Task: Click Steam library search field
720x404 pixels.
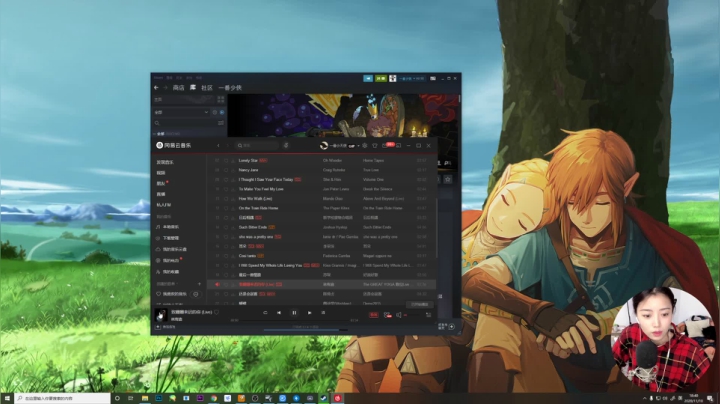Action: coord(185,123)
